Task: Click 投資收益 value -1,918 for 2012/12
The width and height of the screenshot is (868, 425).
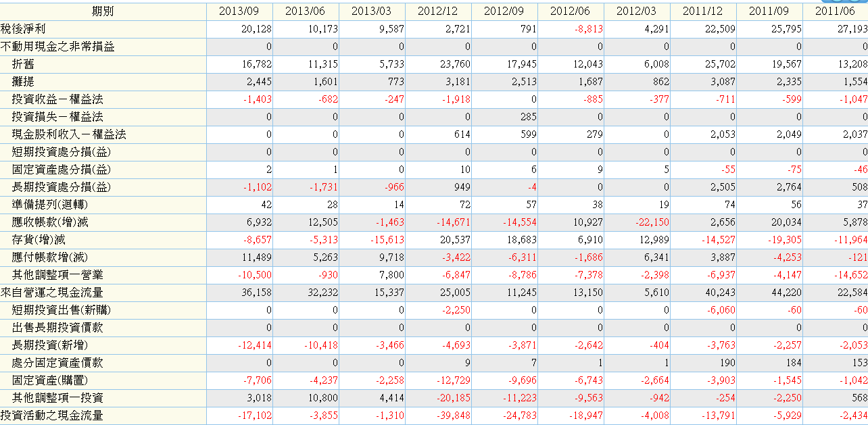Action: click(x=456, y=99)
